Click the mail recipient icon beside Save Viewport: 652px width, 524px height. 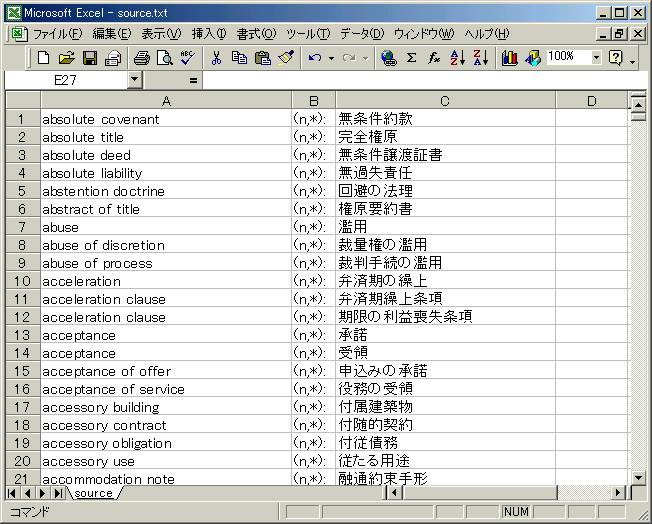pyautogui.click(x=113, y=58)
